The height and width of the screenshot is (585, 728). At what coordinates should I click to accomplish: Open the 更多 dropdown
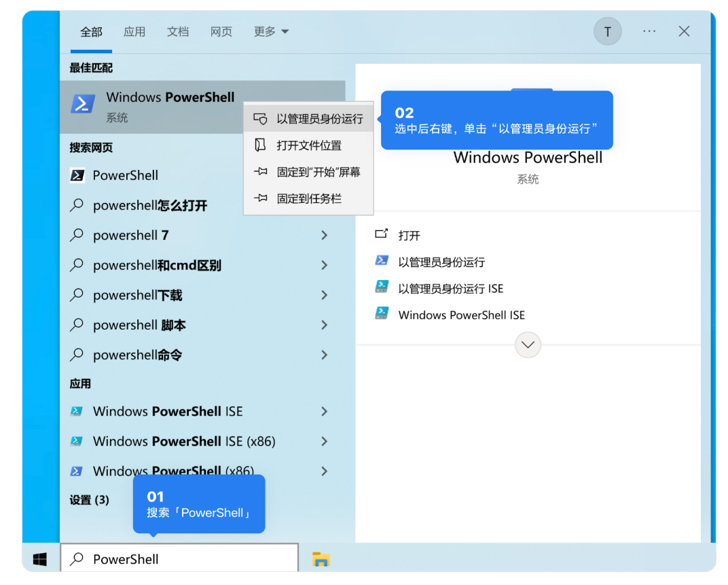271,31
